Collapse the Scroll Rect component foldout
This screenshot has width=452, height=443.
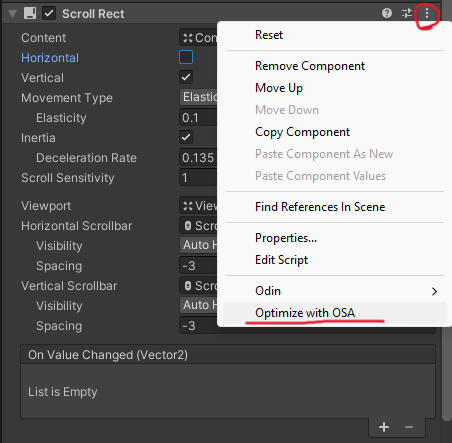pos(13,14)
